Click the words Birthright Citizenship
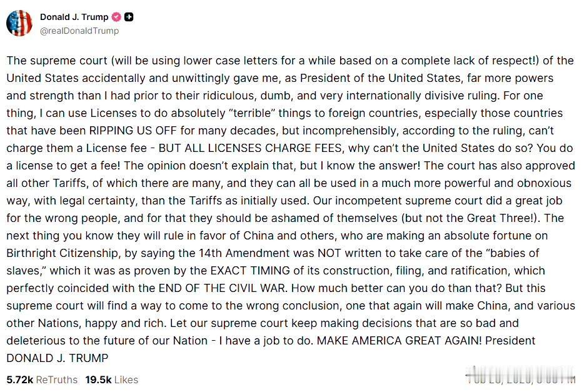584x392 pixels. tap(63, 253)
